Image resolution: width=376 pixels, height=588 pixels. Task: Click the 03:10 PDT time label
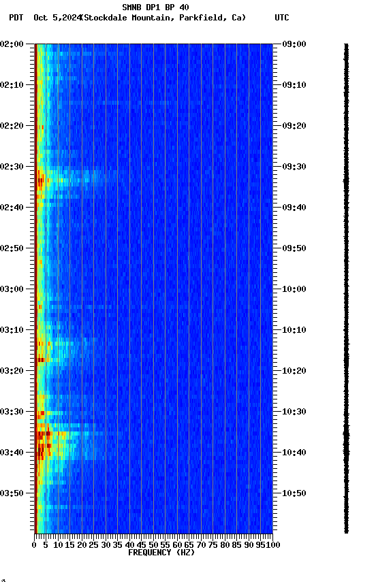click(x=12, y=330)
